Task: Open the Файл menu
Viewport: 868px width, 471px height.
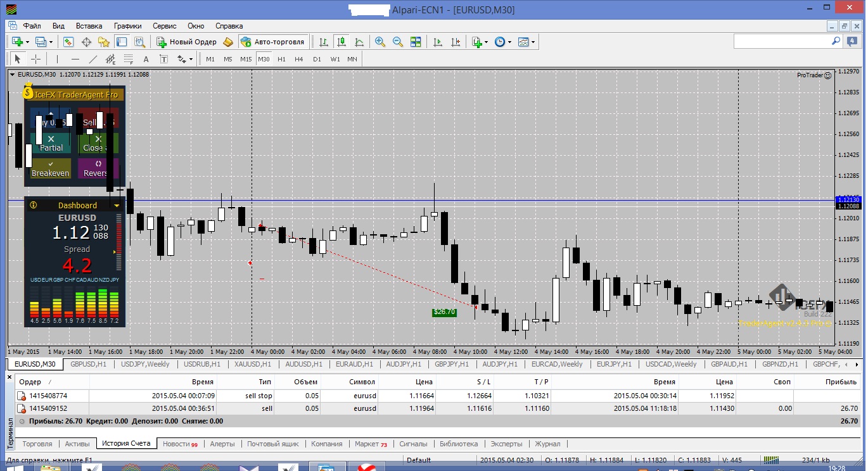Action: pyautogui.click(x=32, y=26)
